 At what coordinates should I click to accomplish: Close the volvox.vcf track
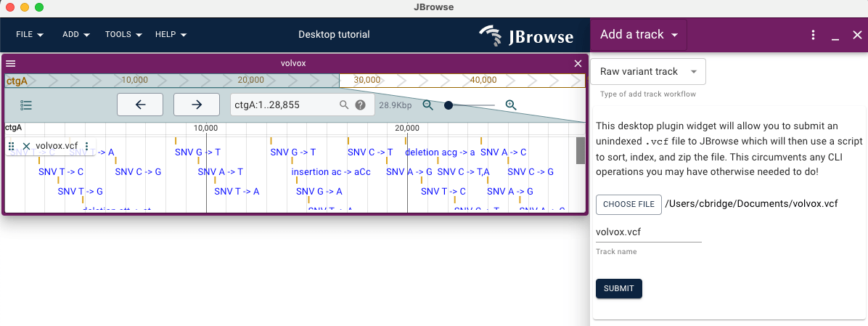(x=26, y=146)
